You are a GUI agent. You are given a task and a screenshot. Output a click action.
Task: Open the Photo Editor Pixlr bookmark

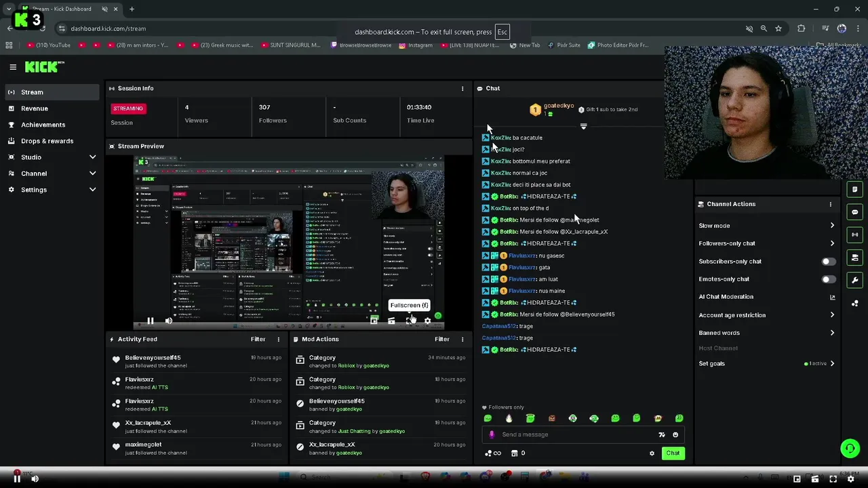[618, 45]
